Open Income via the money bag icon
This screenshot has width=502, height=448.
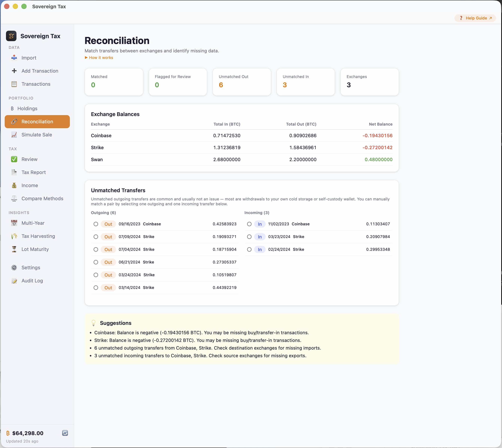pos(14,185)
